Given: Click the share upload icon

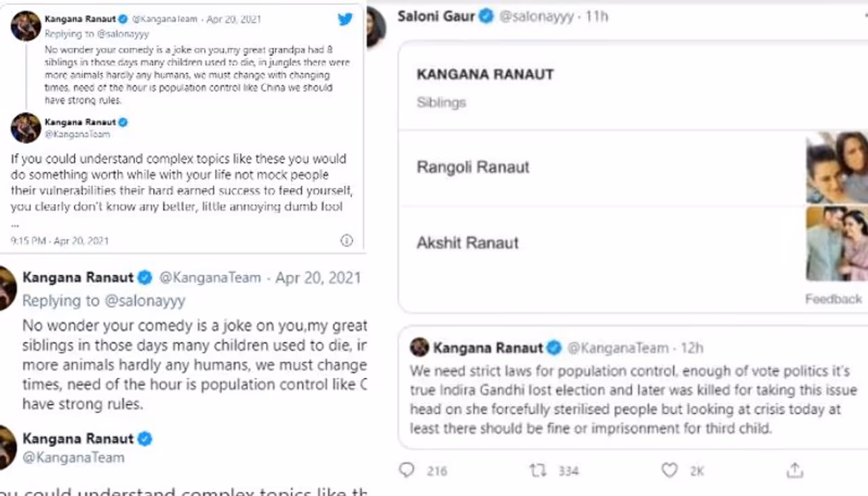Looking at the screenshot, I should [x=795, y=470].
